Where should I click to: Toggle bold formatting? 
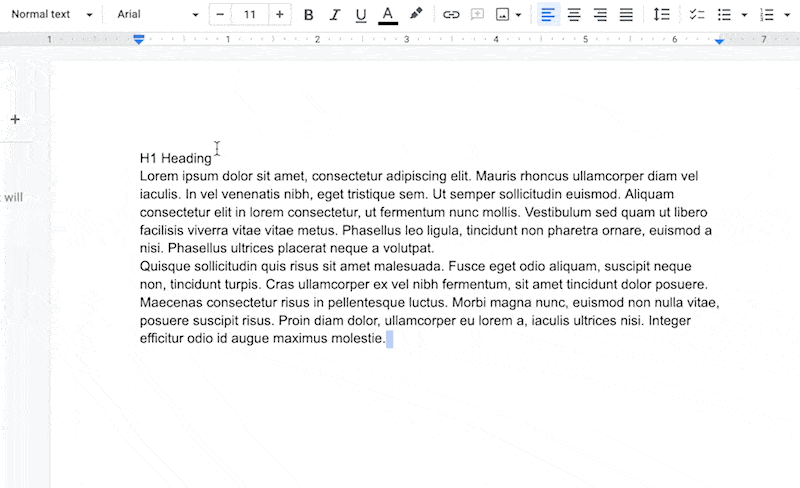pos(308,15)
